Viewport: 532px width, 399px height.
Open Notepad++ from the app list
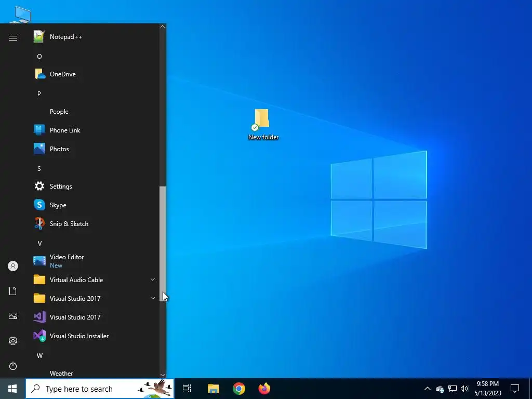95,37
